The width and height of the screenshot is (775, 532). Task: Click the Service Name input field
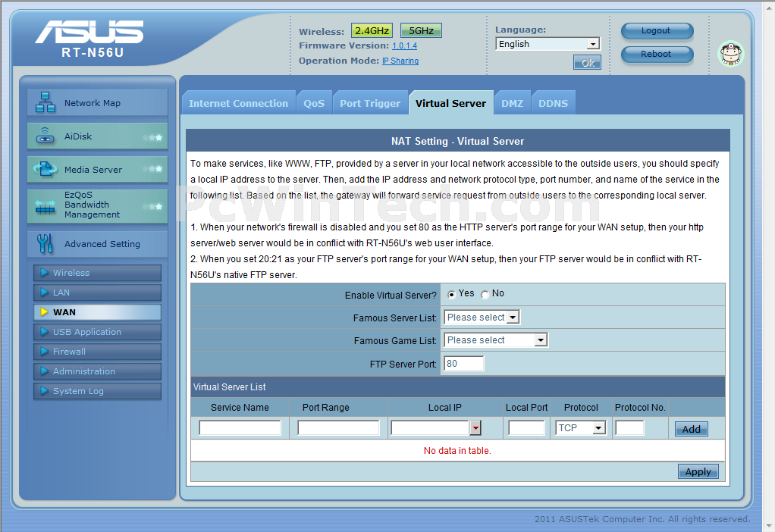[x=240, y=427]
